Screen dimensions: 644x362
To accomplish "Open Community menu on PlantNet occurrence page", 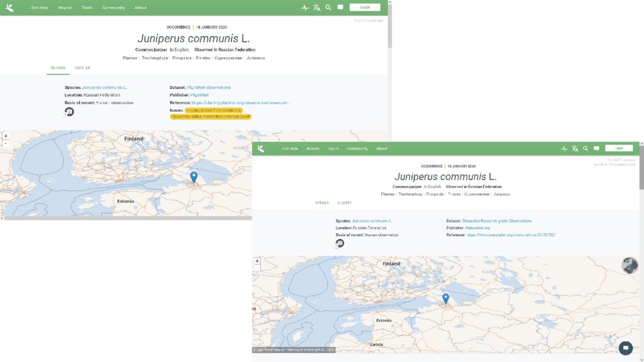I will click(113, 8).
